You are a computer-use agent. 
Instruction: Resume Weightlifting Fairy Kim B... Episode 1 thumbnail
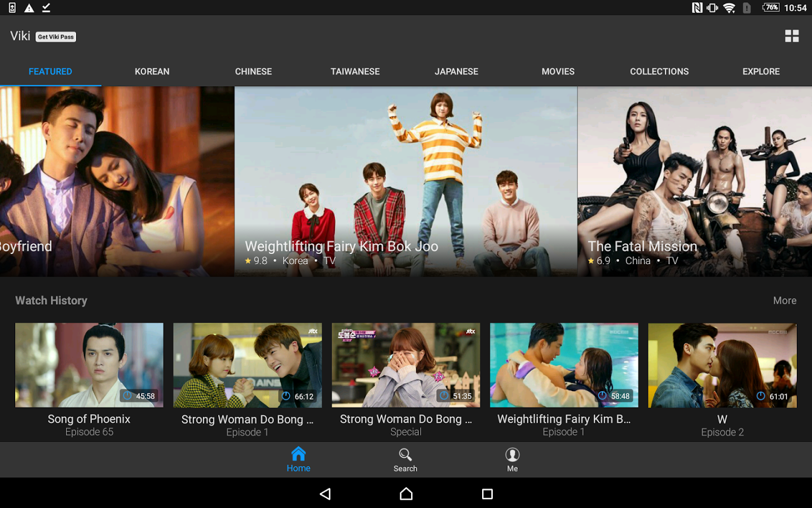564,365
